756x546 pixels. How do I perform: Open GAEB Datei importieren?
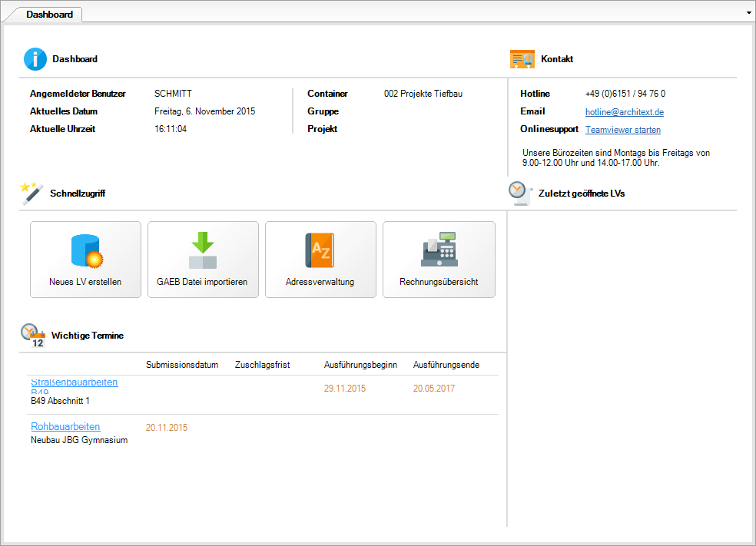(203, 260)
